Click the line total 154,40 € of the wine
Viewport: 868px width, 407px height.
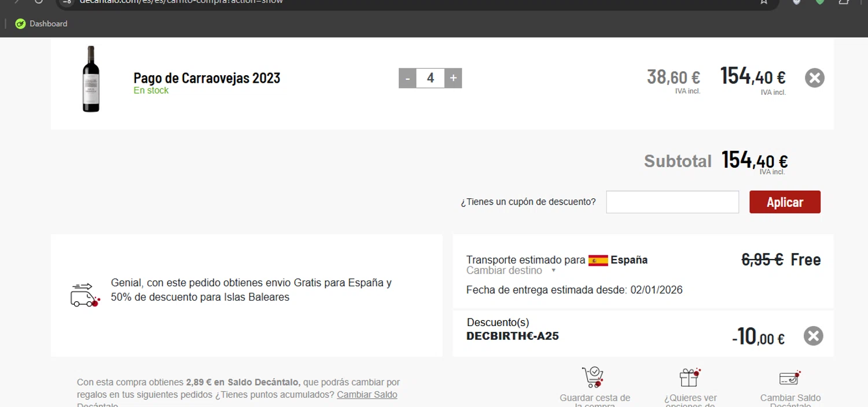pos(753,77)
